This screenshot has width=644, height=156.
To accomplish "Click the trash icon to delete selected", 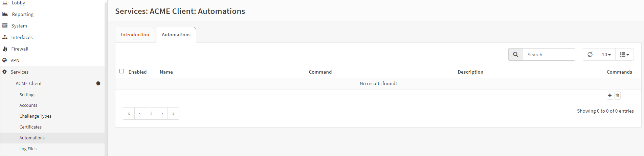I will (x=617, y=96).
